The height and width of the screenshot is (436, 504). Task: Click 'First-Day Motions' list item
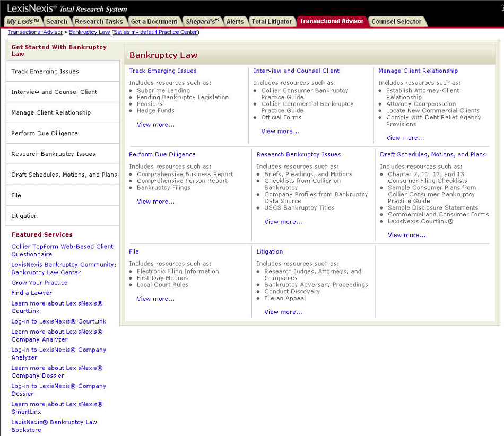(162, 278)
